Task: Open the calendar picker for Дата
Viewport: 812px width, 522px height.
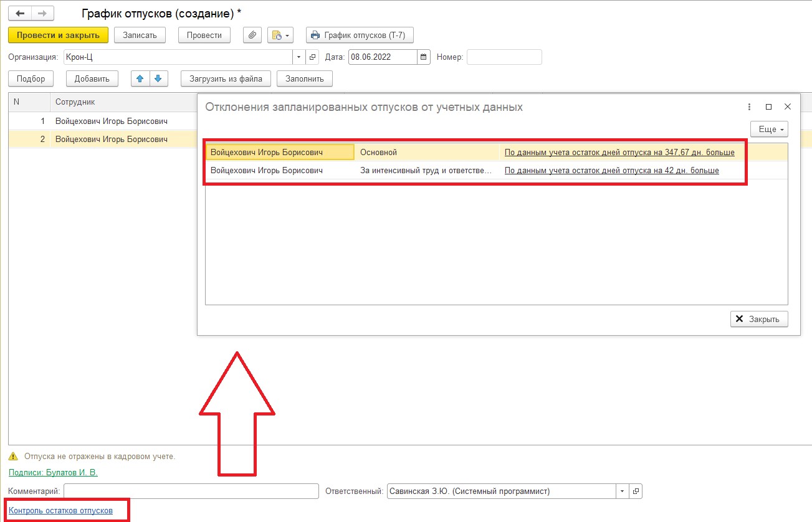Action: click(424, 57)
